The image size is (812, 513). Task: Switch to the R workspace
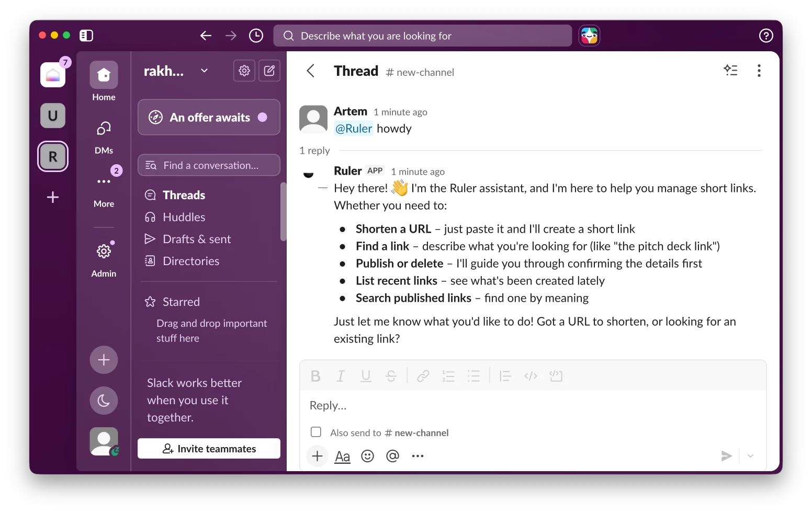click(53, 156)
